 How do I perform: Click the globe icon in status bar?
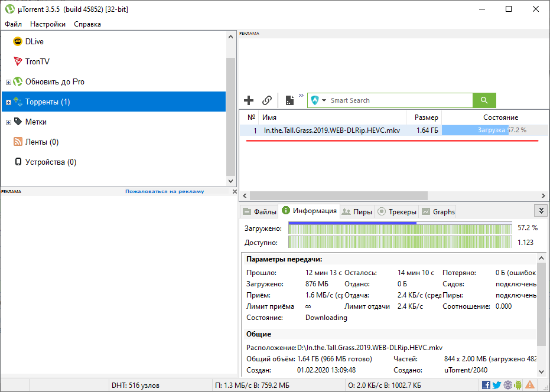click(x=507, y=385)
